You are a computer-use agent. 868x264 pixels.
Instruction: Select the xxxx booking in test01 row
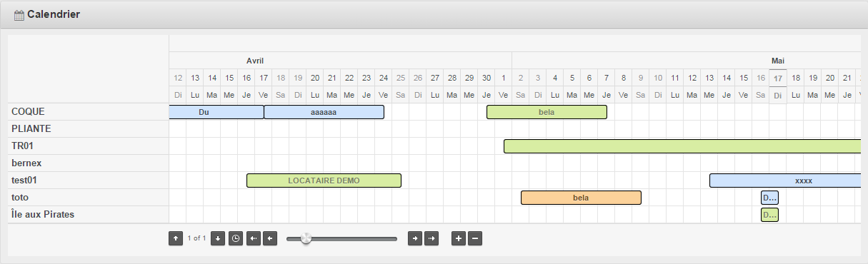785,181
